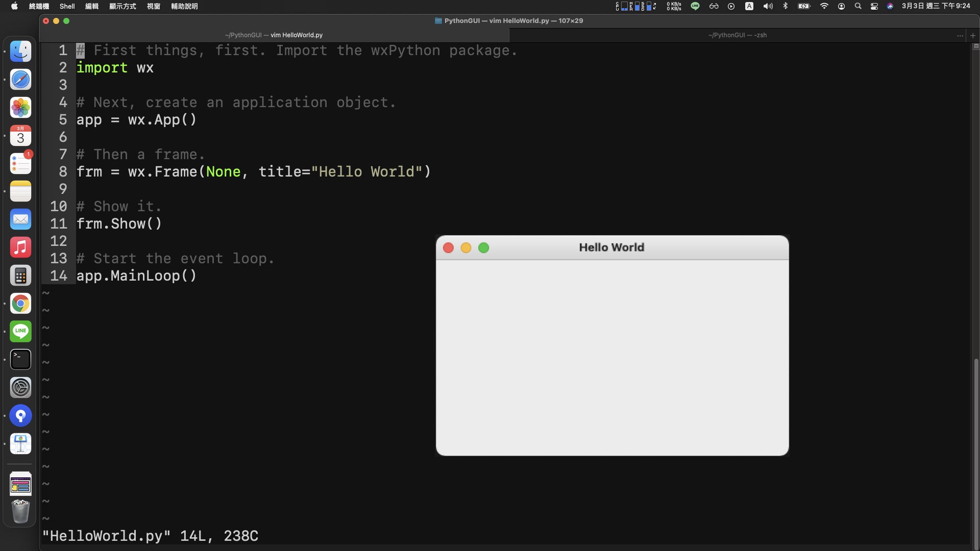The image size is (980, 551).
Task: Open the 編輯 menu
Action: 92,6
